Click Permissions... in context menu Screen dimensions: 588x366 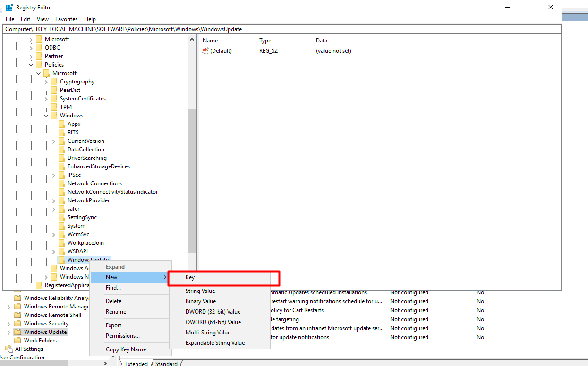(123, 336)
